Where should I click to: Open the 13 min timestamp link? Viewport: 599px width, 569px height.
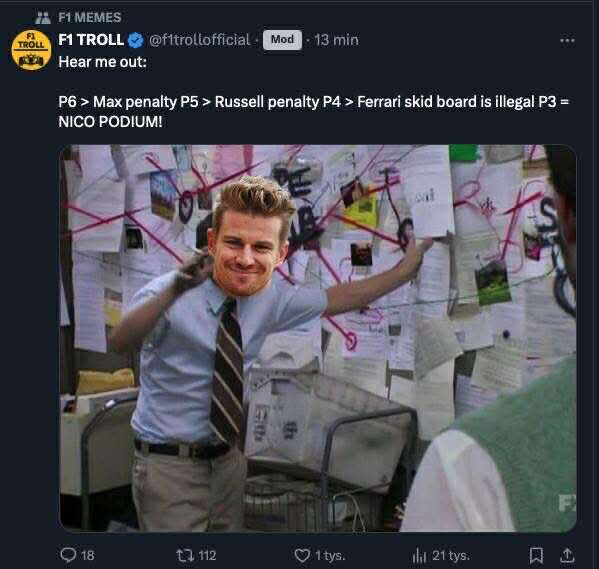(x=337, y=40)
